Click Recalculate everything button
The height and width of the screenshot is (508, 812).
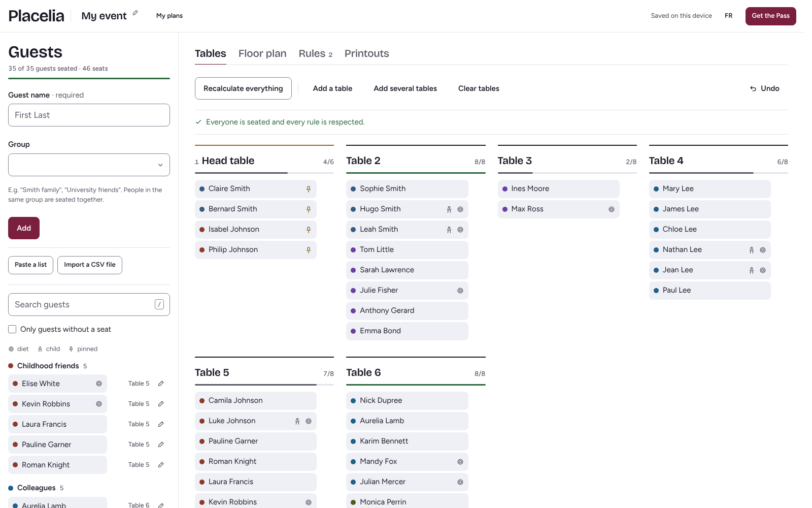243,88
